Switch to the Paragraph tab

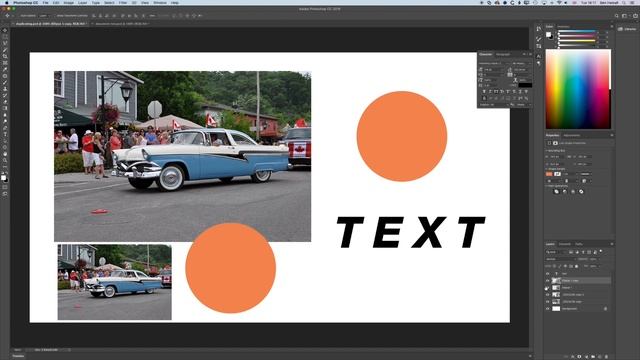[503, 54]
